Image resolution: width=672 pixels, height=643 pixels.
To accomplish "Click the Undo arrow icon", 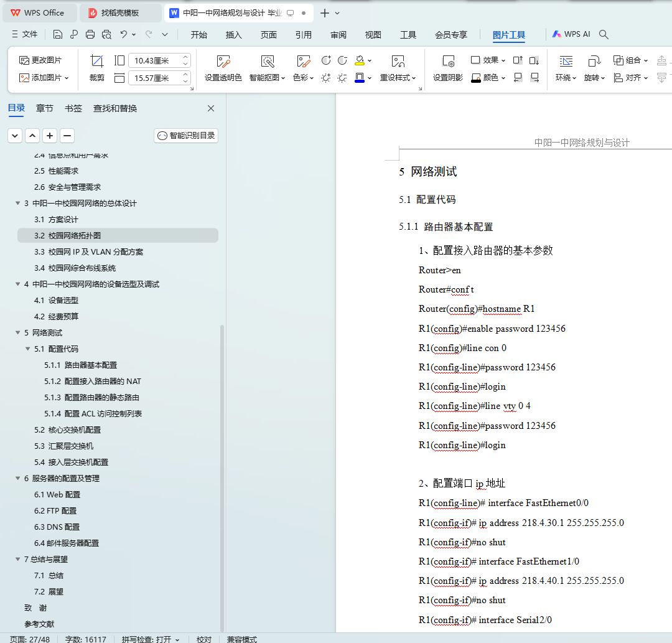I will tap(123, 34).
